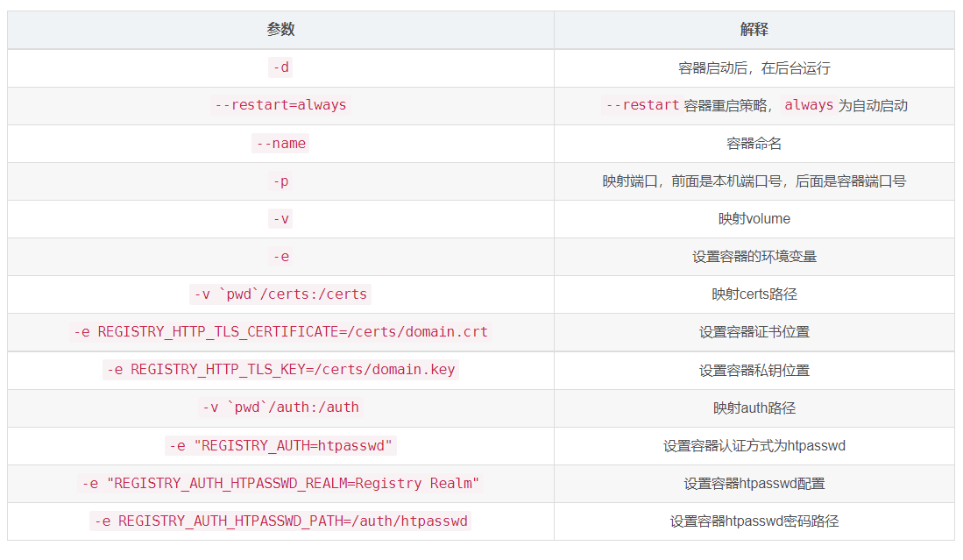
Task: Click the 参数 column header
Action: 280,30
